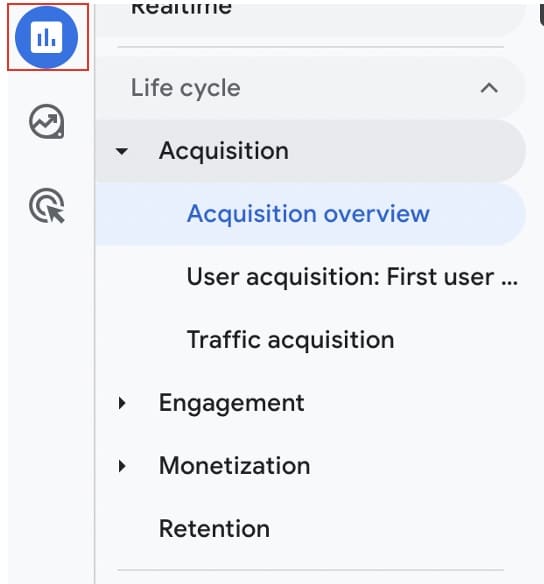Click the Engagement menu label
The image size is (544, 584).
(232, 403)
